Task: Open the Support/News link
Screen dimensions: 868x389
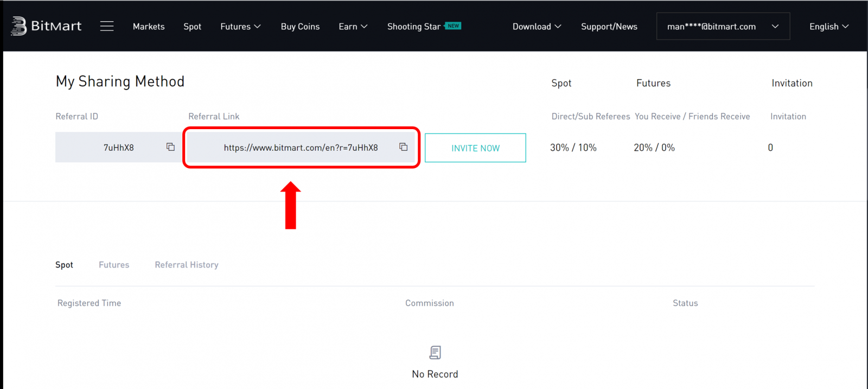Action: click(609, 27)
